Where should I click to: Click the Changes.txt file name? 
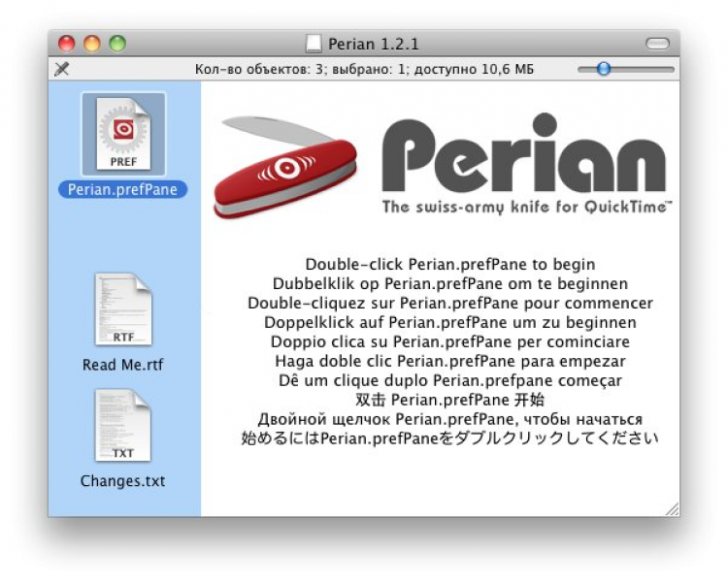122,481
